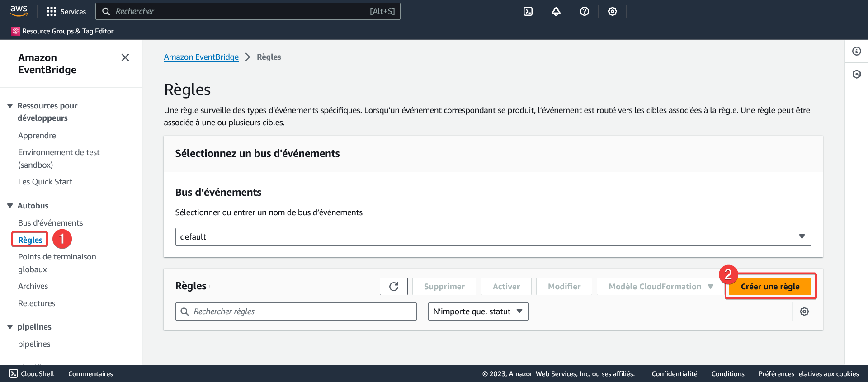
Task: Follow the Amazon EventBridge breadcrumb link
Action: coord(201,57)
